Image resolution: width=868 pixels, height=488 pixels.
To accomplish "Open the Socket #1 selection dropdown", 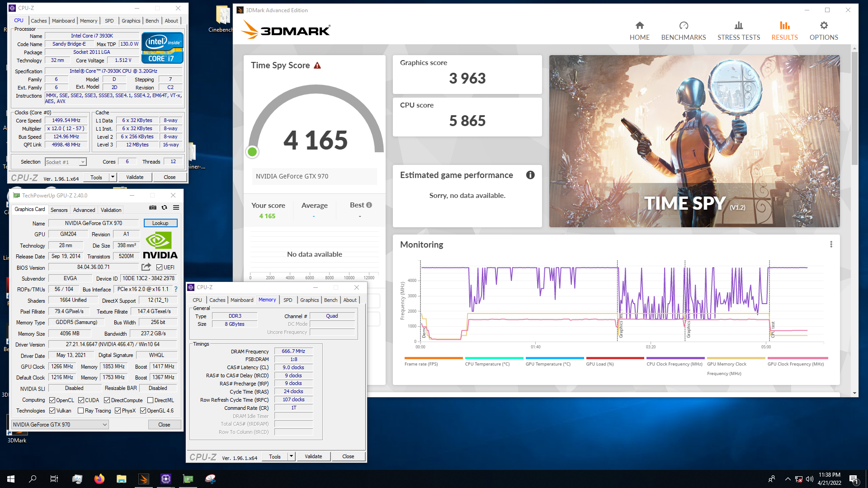I will point(66,162).
